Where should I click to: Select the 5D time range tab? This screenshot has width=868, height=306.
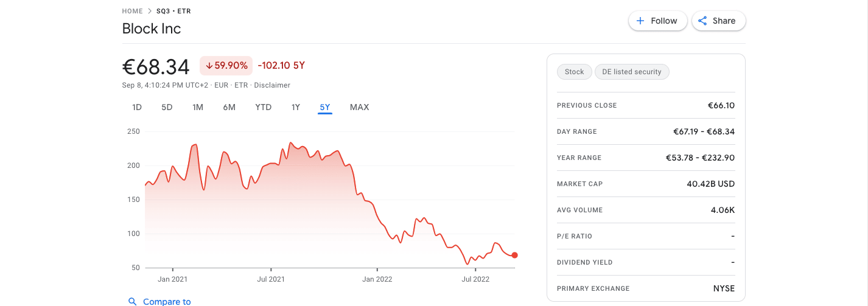167,107
